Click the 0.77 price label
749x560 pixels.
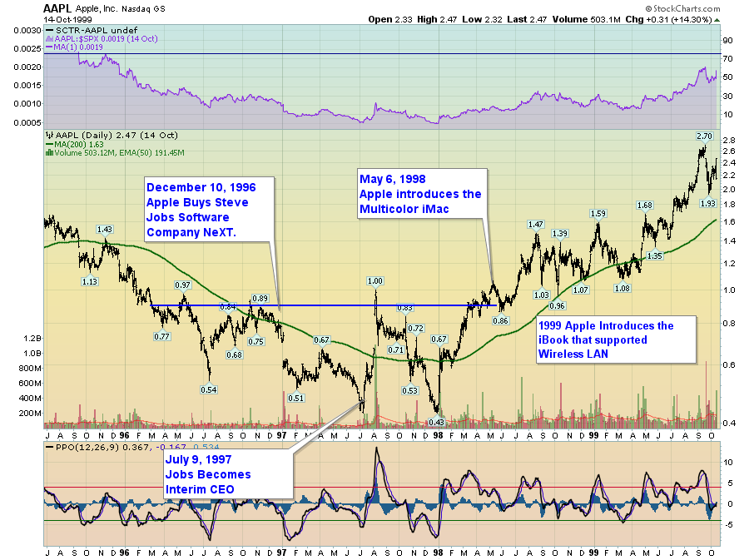coord(161,336)
